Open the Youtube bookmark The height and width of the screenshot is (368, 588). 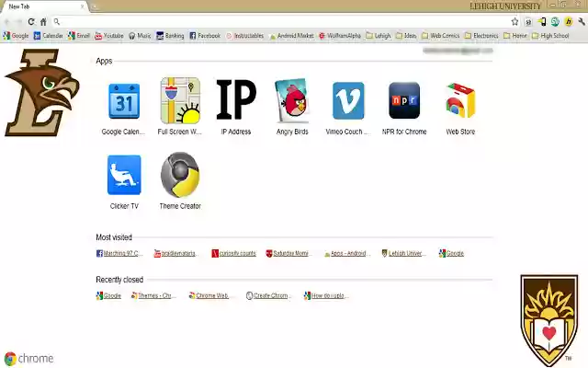109,36
